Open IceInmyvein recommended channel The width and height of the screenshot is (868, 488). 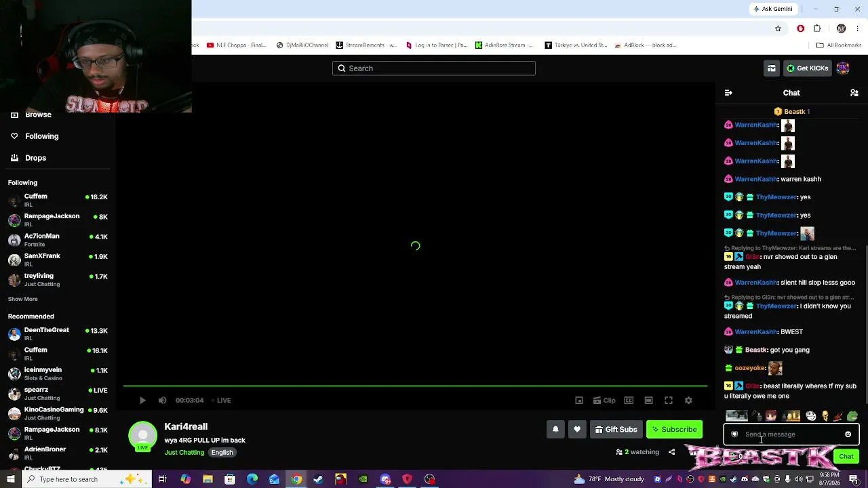[58, 373]
